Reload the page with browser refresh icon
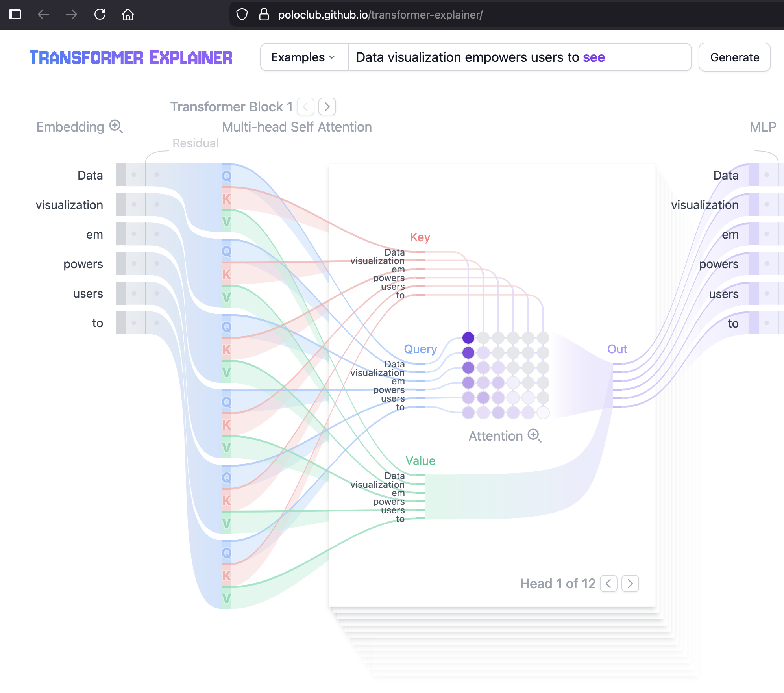 [x=100, y=15]
